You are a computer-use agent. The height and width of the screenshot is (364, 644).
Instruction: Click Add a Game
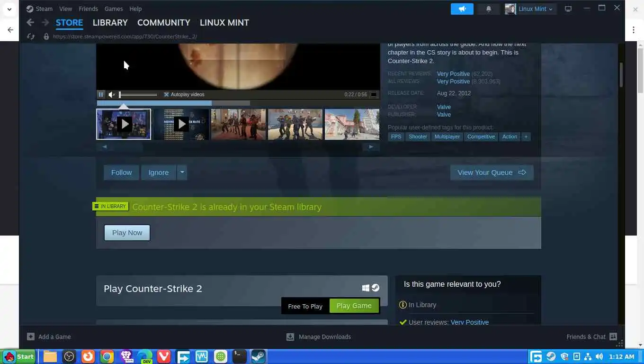[x=49, y=337]
